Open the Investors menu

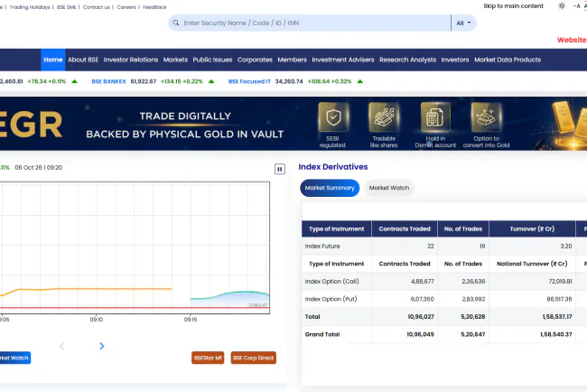(455, 60)
